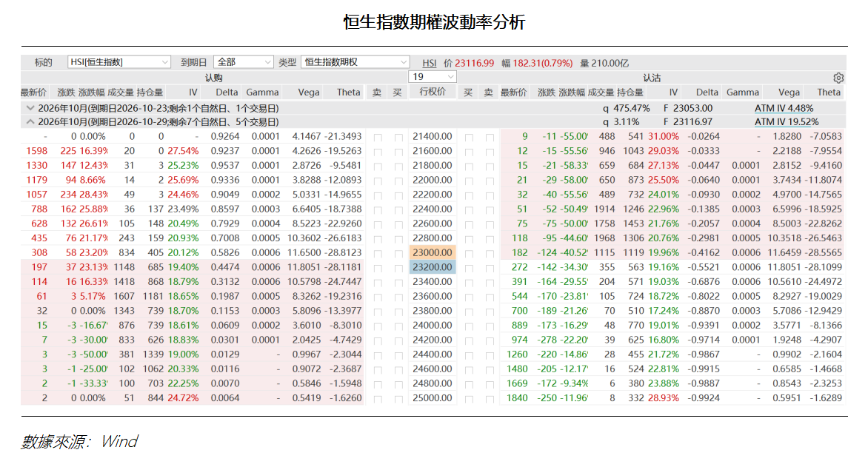Tick the put-side 买 checkbox for strike 25000.00
The width and height of the screenshot is (868, 464).
click(469, 399)
